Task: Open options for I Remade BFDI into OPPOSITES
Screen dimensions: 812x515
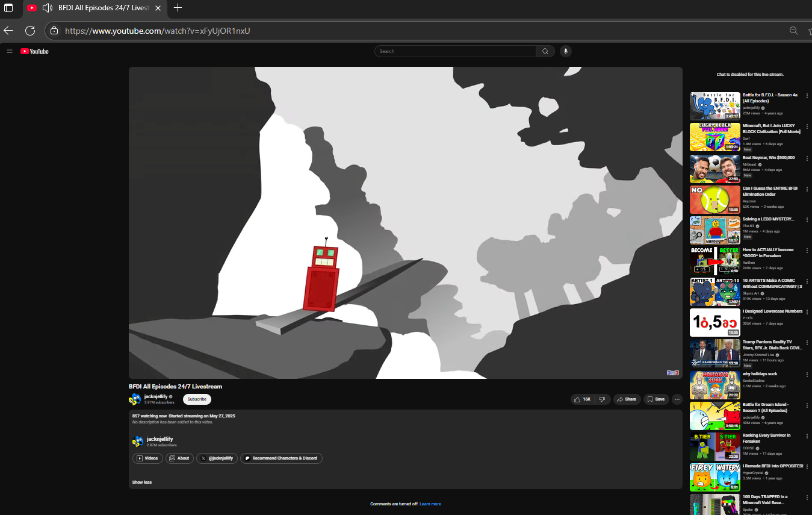Action: pyautogui.click(x=807, y=466)
